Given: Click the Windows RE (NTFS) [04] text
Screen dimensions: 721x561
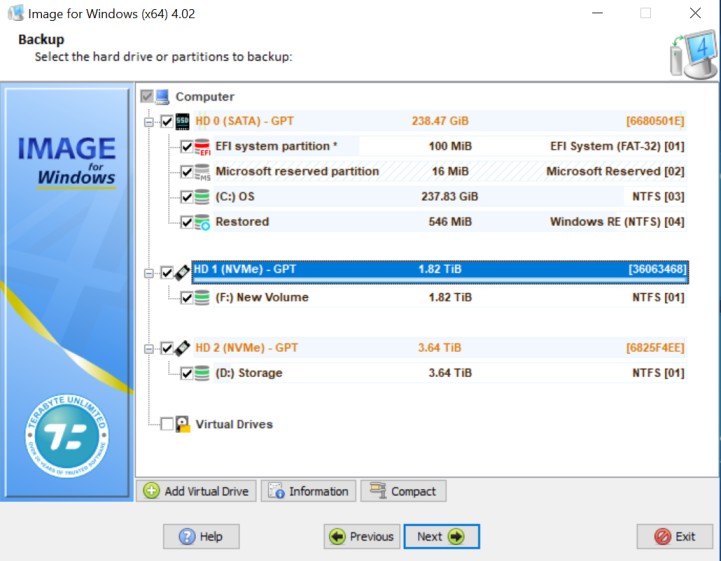Looking at the screenshot, I should tap(617, 222).
